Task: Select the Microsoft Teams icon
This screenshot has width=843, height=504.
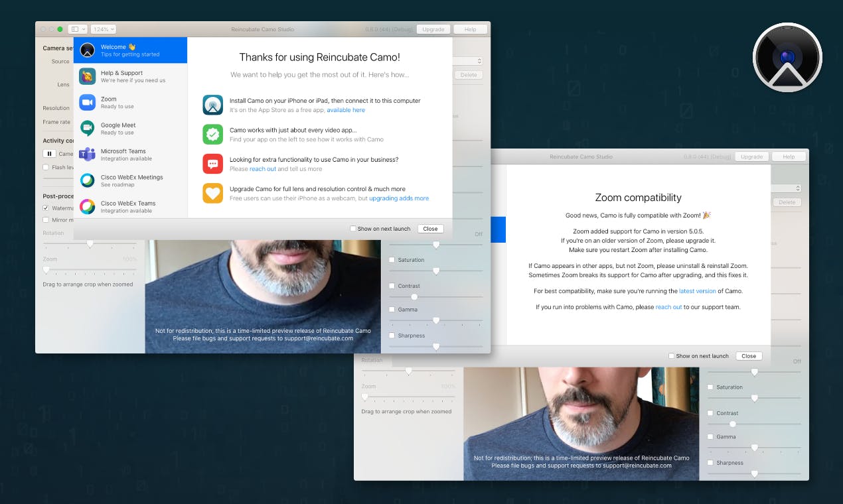Action: [88, 155]
